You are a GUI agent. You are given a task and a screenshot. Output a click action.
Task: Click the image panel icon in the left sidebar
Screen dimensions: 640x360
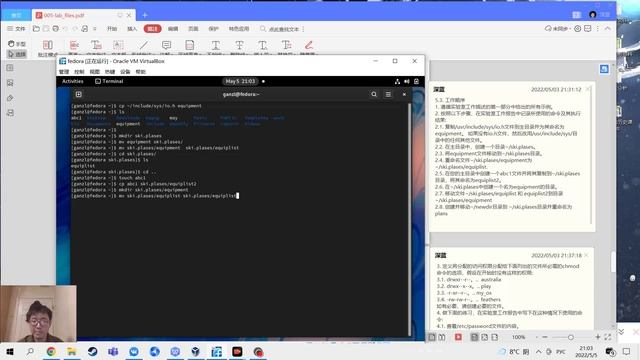tap(10, 83)
